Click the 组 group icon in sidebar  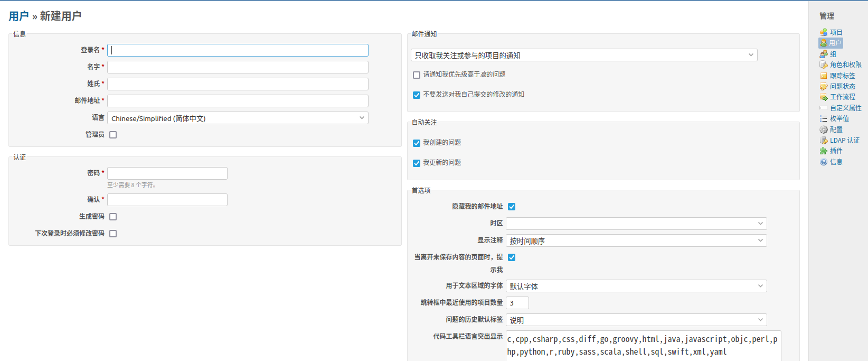(823, 54)
